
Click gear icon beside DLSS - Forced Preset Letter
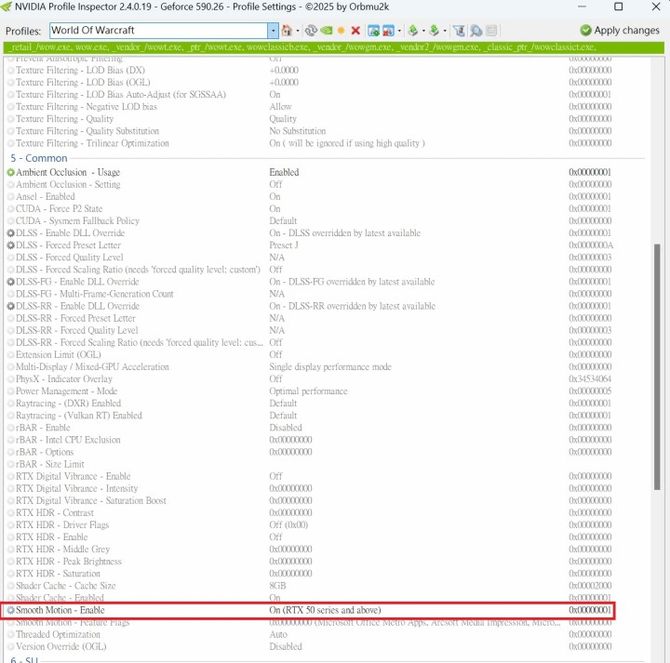click(11, 245)
